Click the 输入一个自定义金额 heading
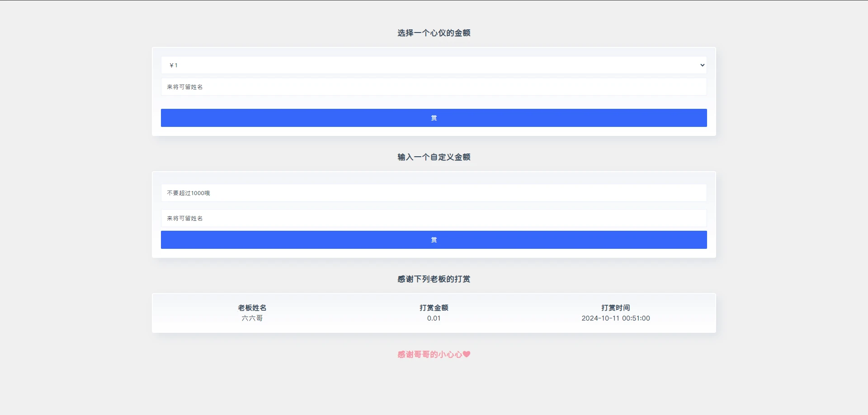The height and width of the screenshot is (415, 868). coord(434,157)
